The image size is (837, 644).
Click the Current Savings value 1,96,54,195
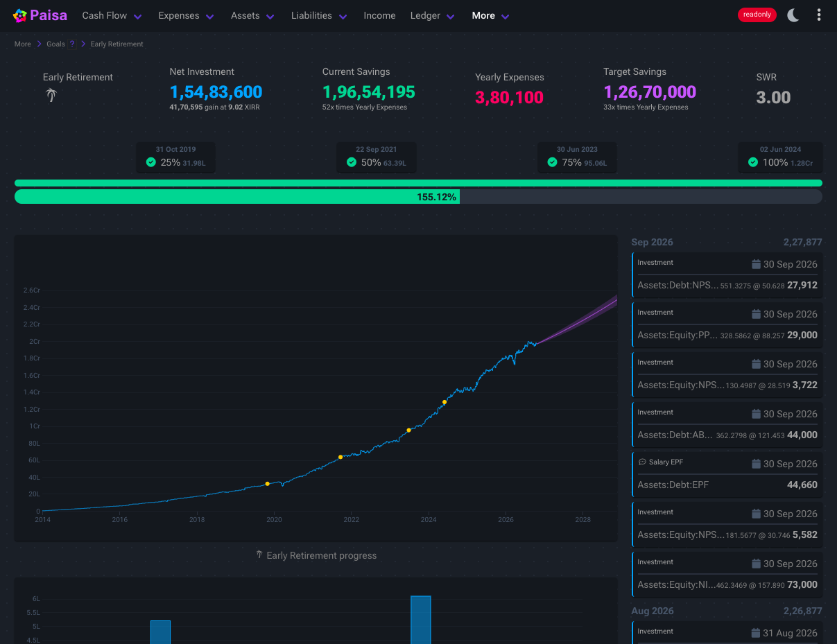point(369,92)
